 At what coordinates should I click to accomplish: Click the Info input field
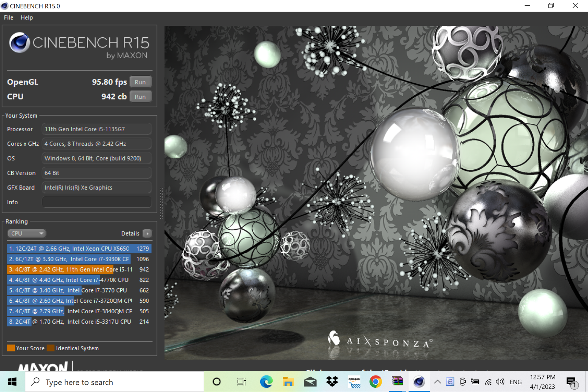pyautogui.click(x=96, y=202)
